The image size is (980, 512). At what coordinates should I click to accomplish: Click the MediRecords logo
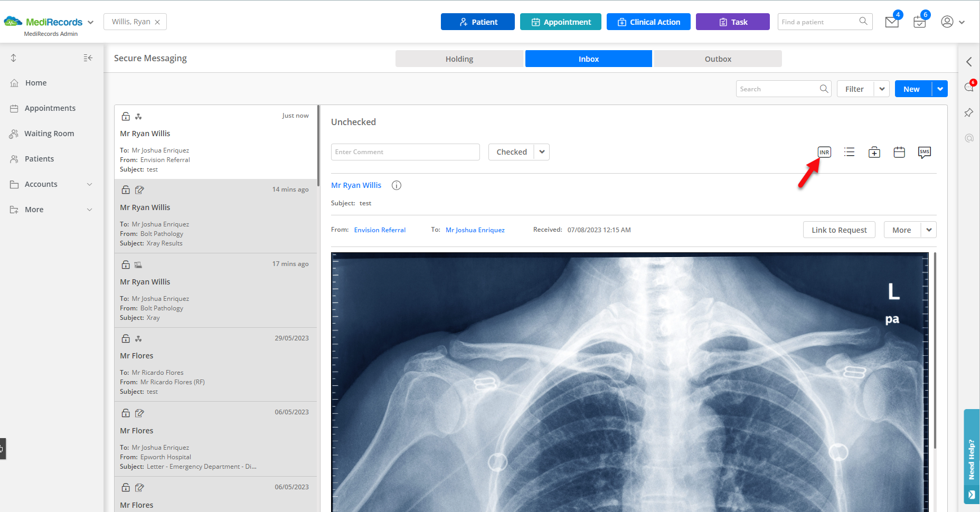coord(43,22)
